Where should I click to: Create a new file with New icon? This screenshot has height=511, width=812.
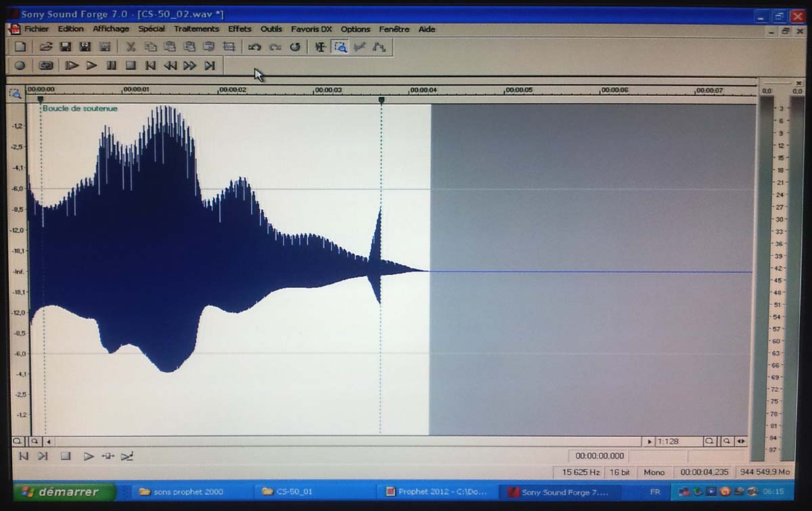coord(20,47)
